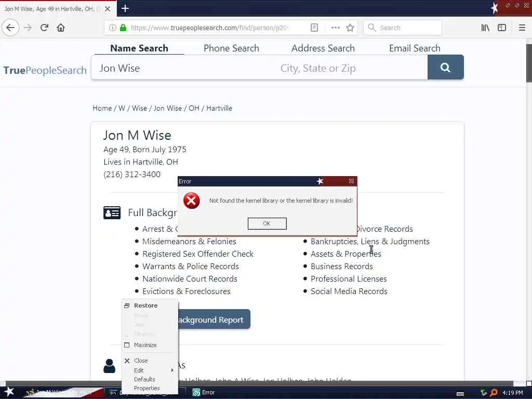Open the Library icon in Firefox toolbar
This screenshot has width=532, height=399.
click(485, 28)
